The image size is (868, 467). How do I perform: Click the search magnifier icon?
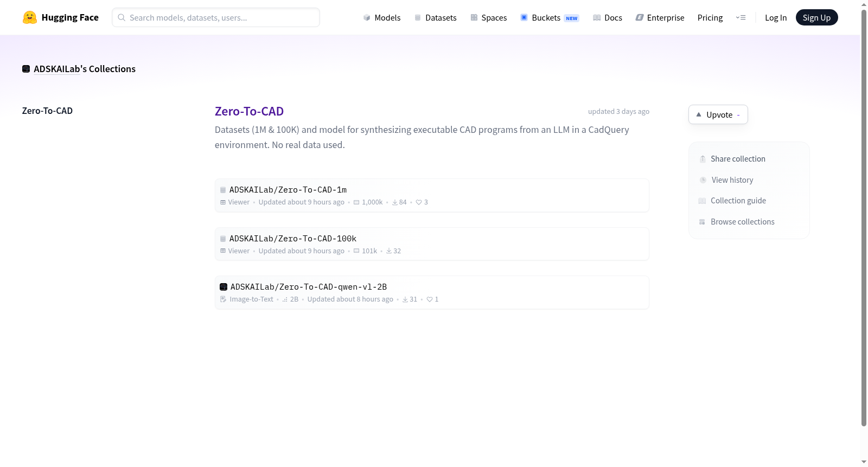[x=122, y=17]
